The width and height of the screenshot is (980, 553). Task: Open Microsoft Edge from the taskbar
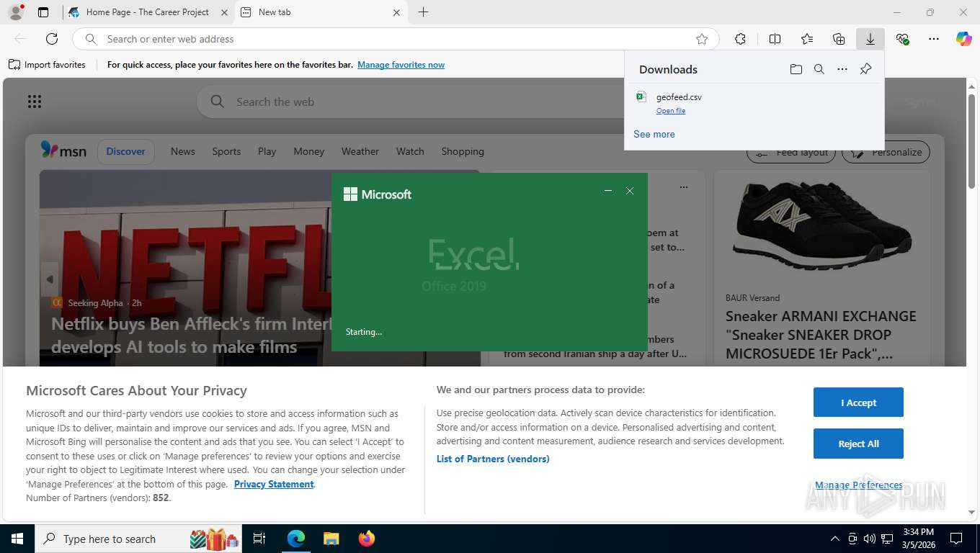click(x=296, y=539)
